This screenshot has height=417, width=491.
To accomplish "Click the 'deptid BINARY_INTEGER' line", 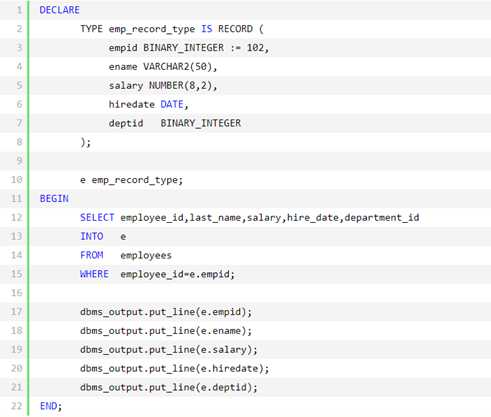I will pyautogui.click(x=175, y=123).
